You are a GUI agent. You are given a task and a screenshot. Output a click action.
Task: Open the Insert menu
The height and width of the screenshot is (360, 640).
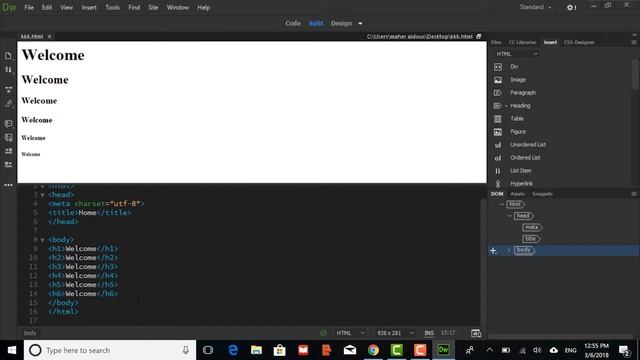point(89,7)
